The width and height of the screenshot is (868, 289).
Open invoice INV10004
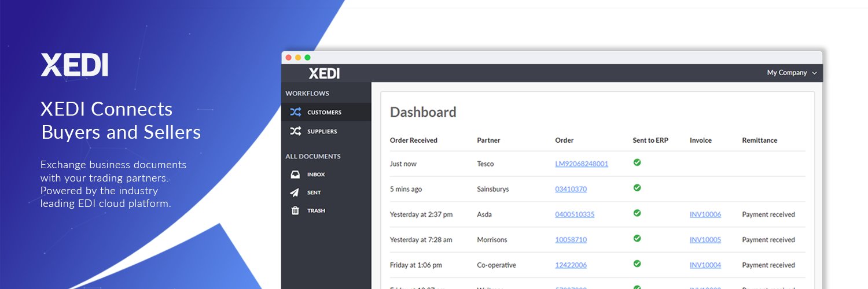[705, 265]
